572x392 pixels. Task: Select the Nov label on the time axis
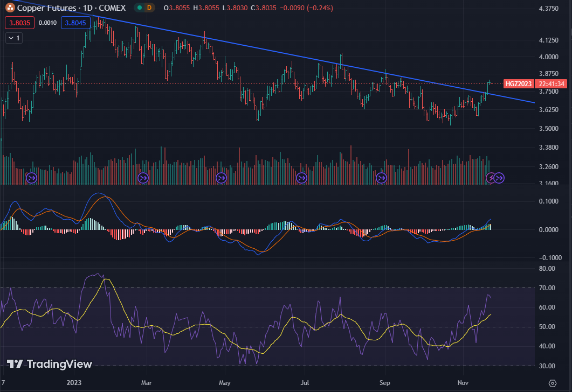point(463,382)
